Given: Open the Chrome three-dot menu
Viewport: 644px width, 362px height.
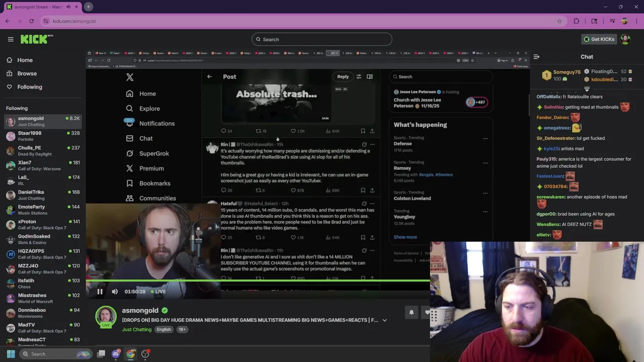Looking at the screenshot, I should (636, 21).
